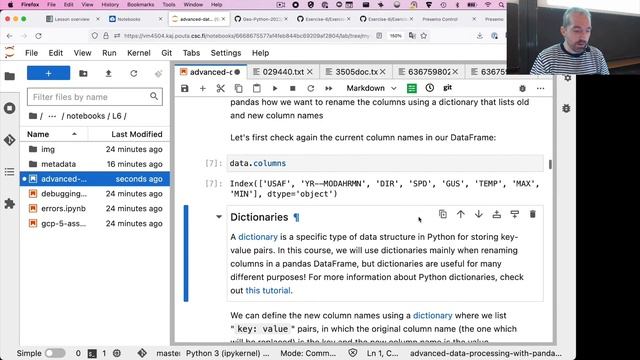This screenshot has width=640, height=360.
Task: Collapse the Dictionaries heading section
Action: tap(219, 217)
